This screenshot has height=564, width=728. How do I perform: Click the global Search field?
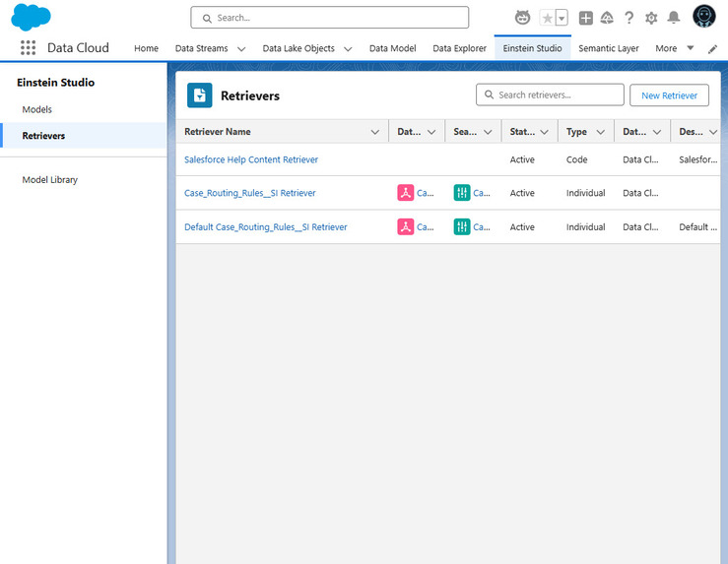click(x=329, y=18)
